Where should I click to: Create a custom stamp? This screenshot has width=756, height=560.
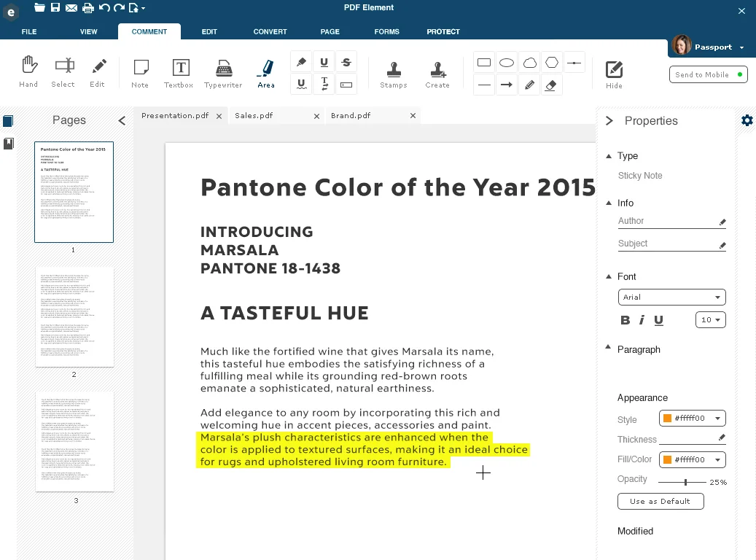pos(437,74)
